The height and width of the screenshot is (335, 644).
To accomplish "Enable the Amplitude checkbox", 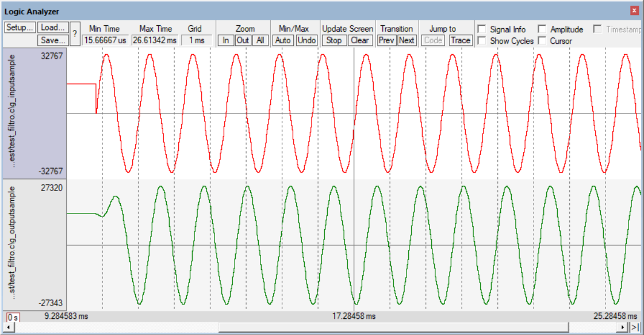I will point(542,29).
